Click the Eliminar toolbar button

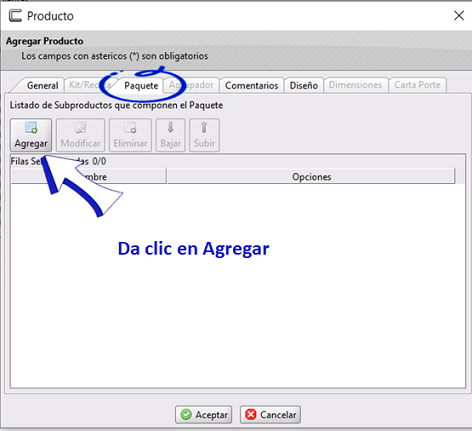130,135
